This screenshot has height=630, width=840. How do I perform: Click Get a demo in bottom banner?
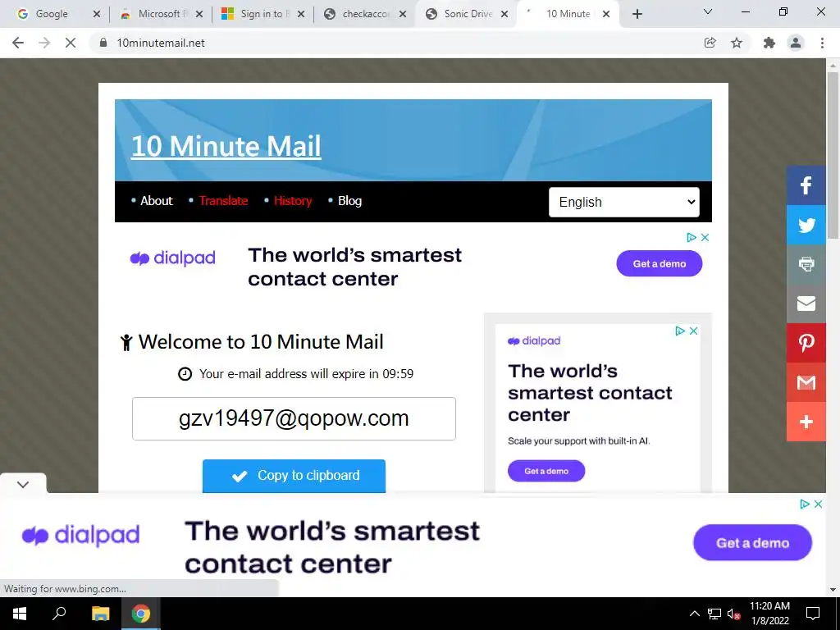coord(752,543)
